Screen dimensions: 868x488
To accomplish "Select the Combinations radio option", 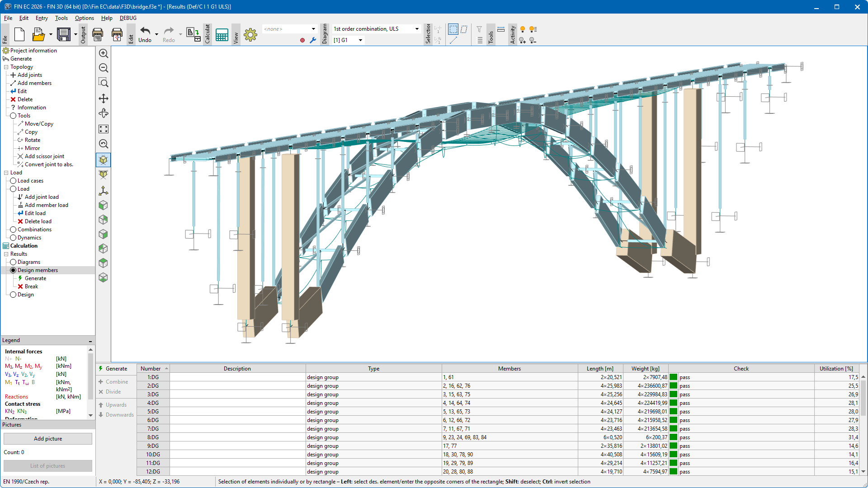I will pos(13,230).
